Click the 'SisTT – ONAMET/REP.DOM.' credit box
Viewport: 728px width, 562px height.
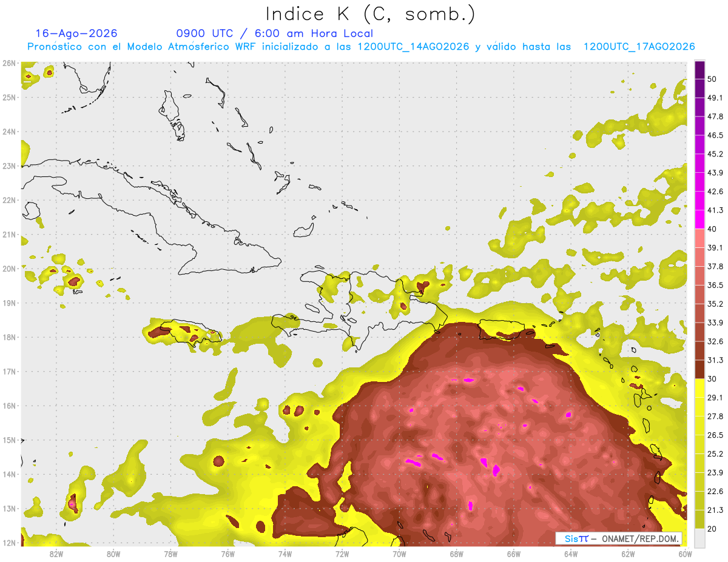pos(618,538)
